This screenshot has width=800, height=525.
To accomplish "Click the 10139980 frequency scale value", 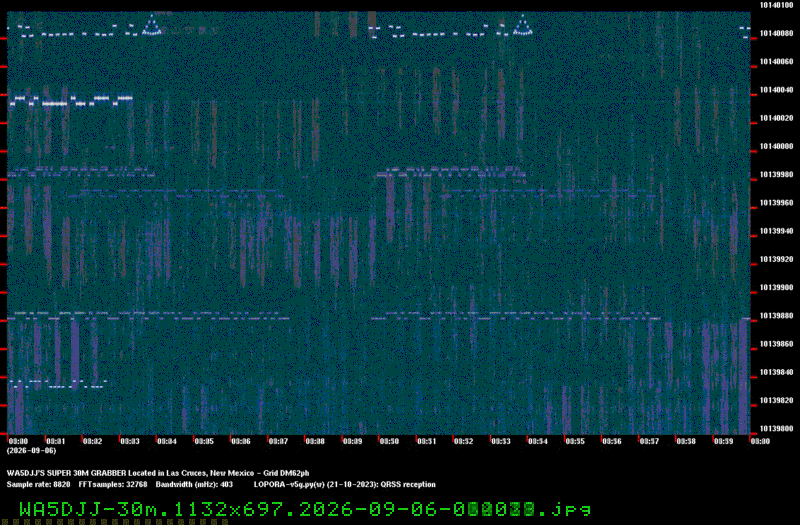I will pos(777,175).
